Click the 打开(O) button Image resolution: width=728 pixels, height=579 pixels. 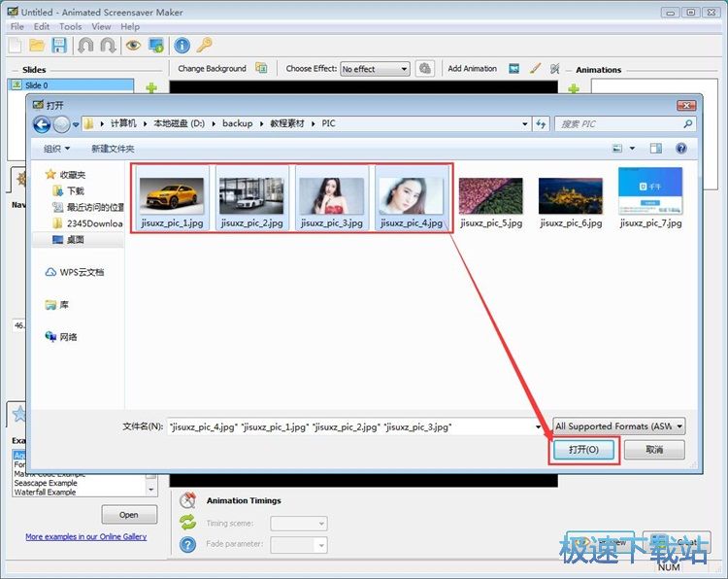[583, 450]
